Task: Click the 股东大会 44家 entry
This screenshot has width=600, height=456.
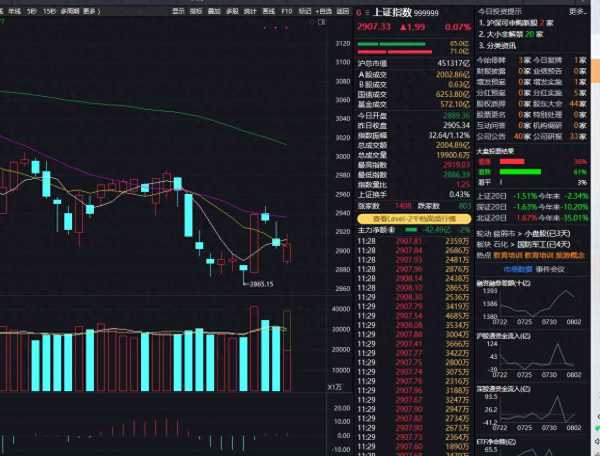Action: (559, 104)
